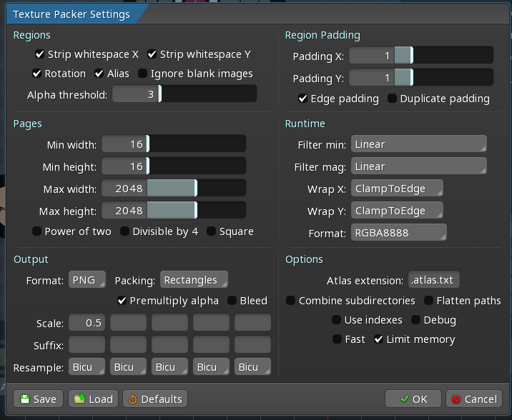Expand the RGBA8888 format dropdown
Viewport: 512px width, 420px height.
(398, 233)
